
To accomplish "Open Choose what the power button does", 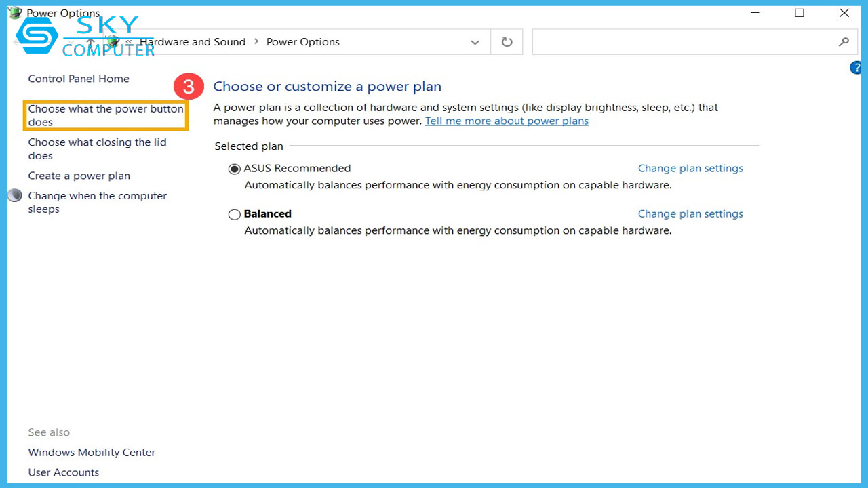I will click(x=105, y=115).
